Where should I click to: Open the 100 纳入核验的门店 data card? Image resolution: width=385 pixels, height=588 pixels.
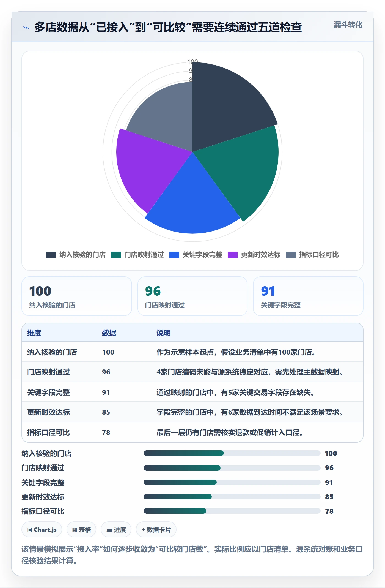[77, 296]
